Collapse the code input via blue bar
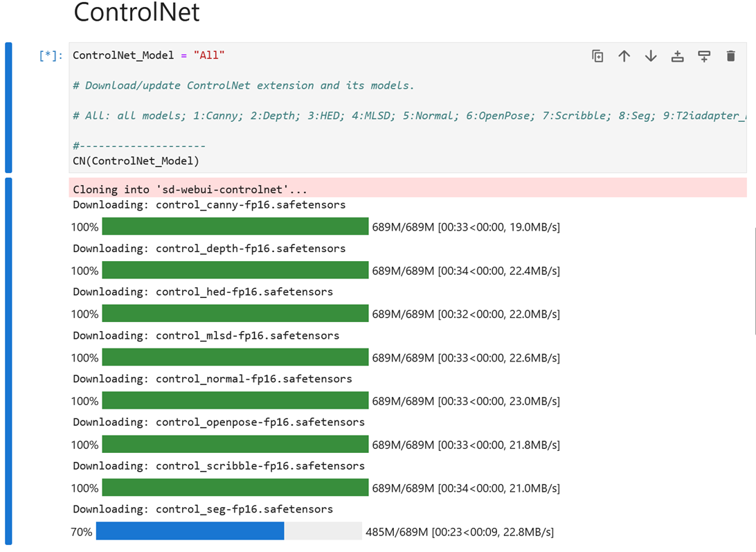This screenshot has width=756, height=552. coord(8,107)
